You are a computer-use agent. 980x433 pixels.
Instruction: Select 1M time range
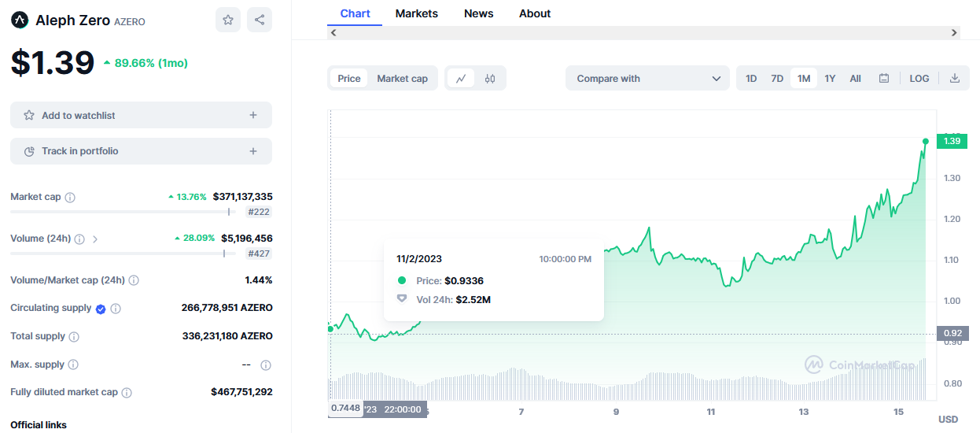tap(804, 79)
